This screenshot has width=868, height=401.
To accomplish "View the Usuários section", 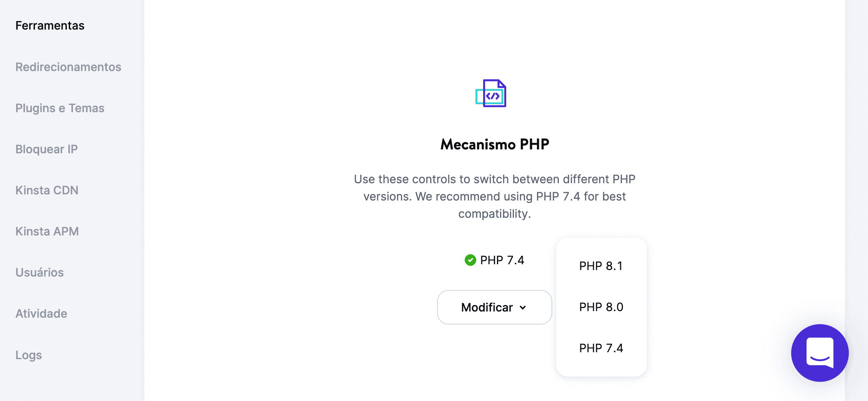I will pyautogui.click(x=40, y=272).
